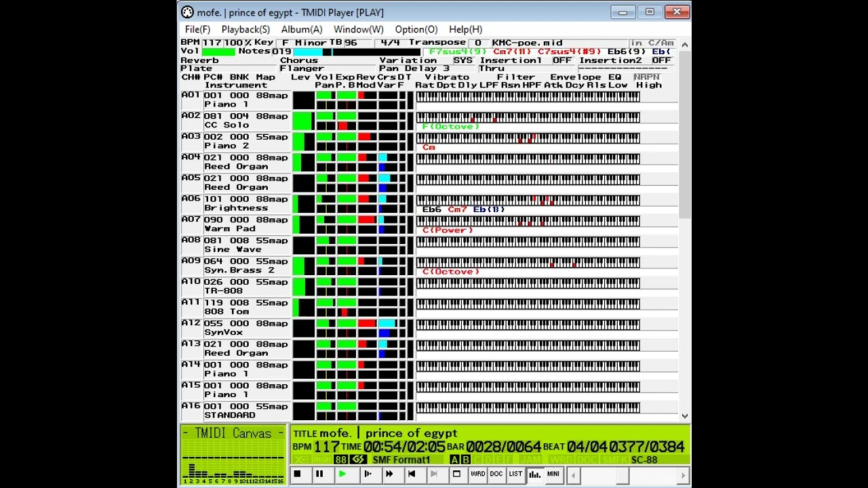Screen dimensions: 868x488
Task: Click the GS logo indicator
Action: pyautogui.click(x=358, y=460)
